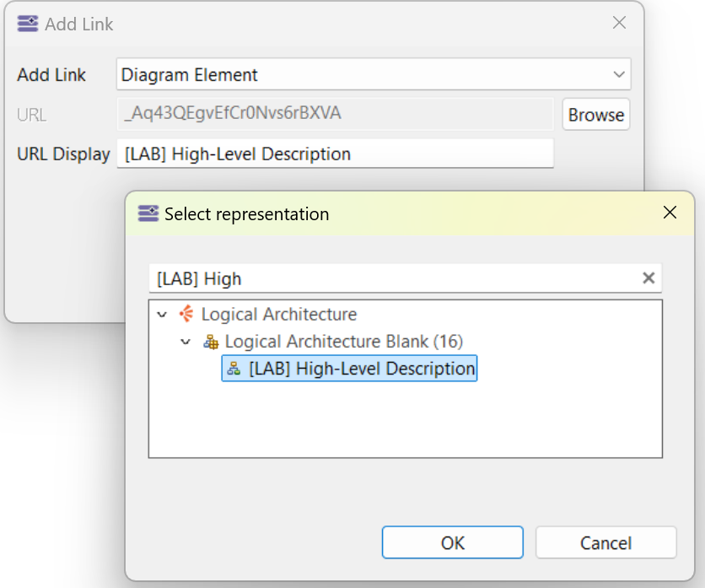Image resolution: width=705 pixels, height=588 pixels.
Task: Click the Logical Architecture Blank diagram-type icon
Action: click(211, 342)
